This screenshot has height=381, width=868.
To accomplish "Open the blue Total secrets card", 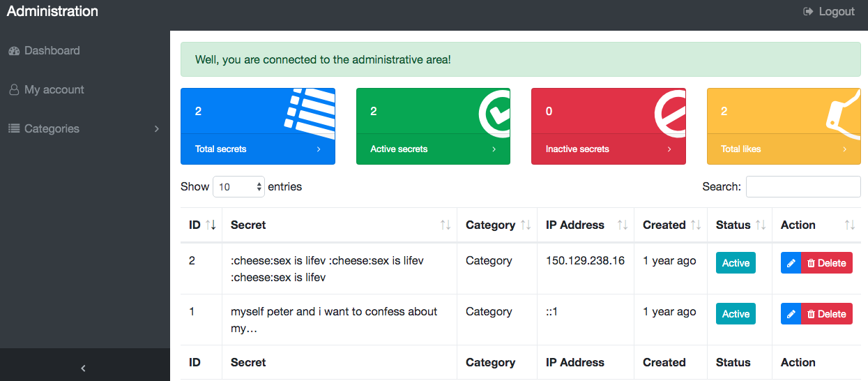I will 257,149.
